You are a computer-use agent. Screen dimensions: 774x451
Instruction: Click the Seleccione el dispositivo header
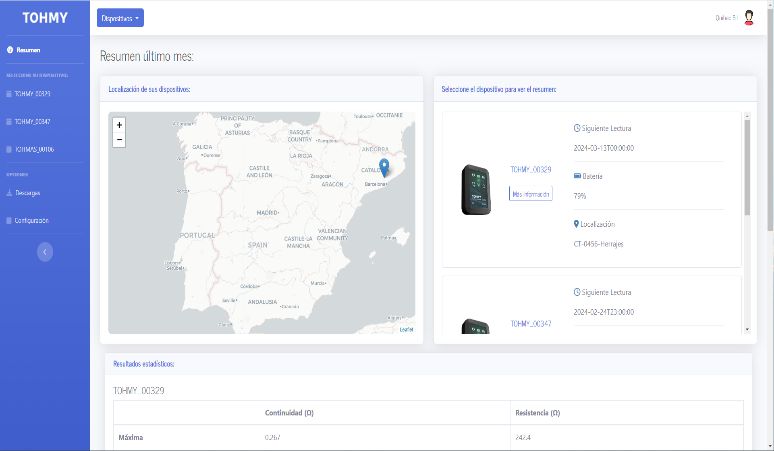pos(499,89)
